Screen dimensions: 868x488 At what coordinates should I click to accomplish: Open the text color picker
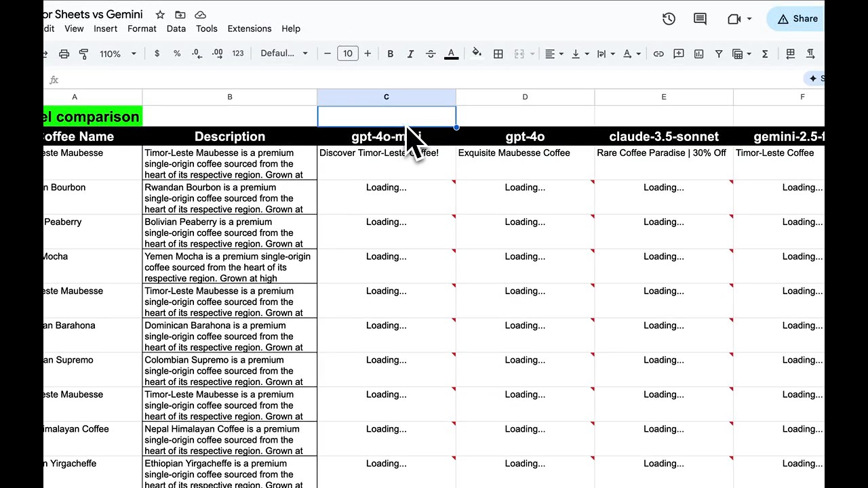pyautogui.click(x=451, y=54)
